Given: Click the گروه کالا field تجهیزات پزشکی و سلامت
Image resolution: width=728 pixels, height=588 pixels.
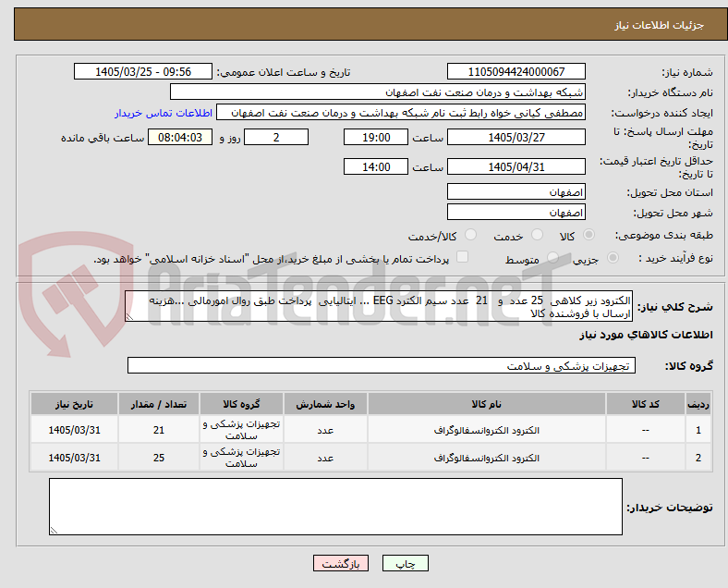Looking at the screenshot, I should click(382, 365).
